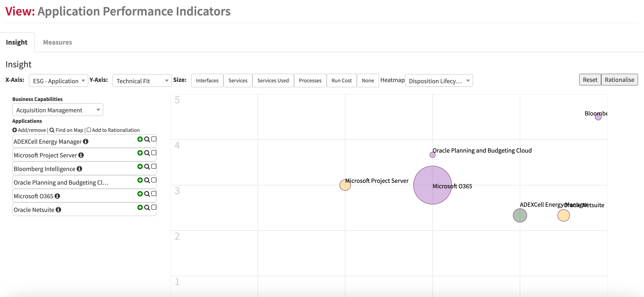Click green plus icon for Bloomberg Intelligence
This screenshot has height=297, width=644.
[x=140, y=167]
